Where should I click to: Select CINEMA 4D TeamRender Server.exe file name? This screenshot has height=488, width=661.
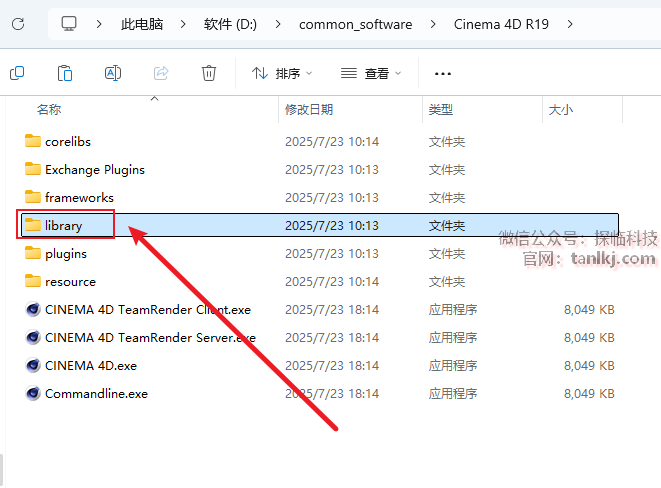150,338
